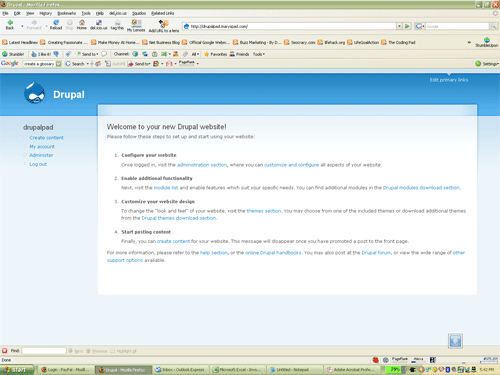Open the My Lenses button
The height and width of the screenshot is (375, 500).
point(136,25)
